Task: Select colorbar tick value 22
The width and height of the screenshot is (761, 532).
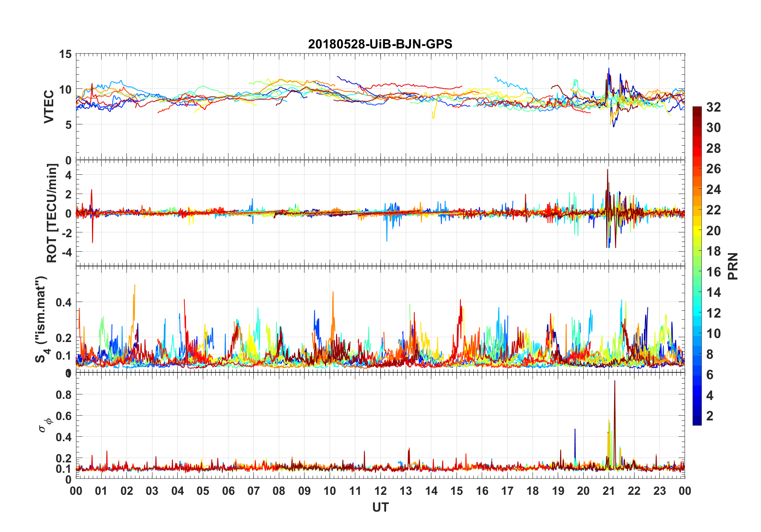Action: coord(713,210)
